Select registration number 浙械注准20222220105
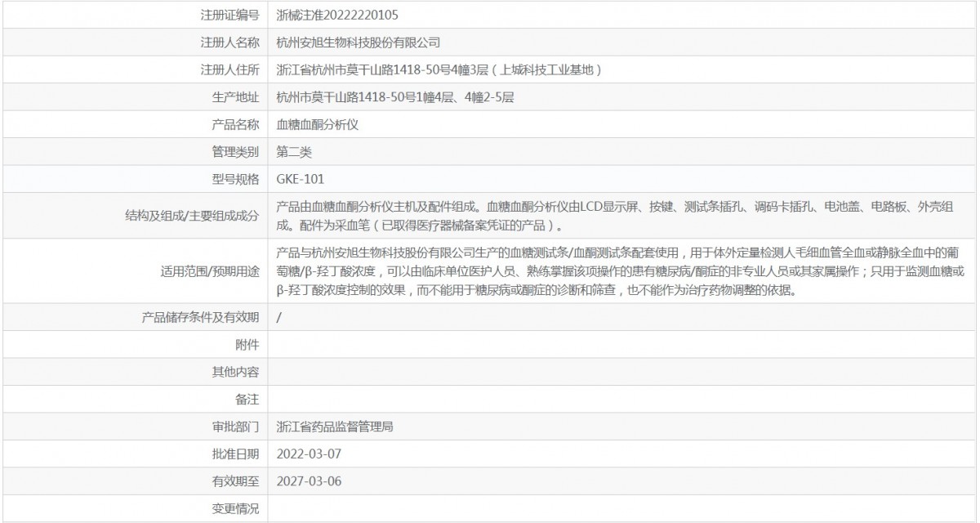This screenshot has height=523, width=980. [x=338, y=16]
